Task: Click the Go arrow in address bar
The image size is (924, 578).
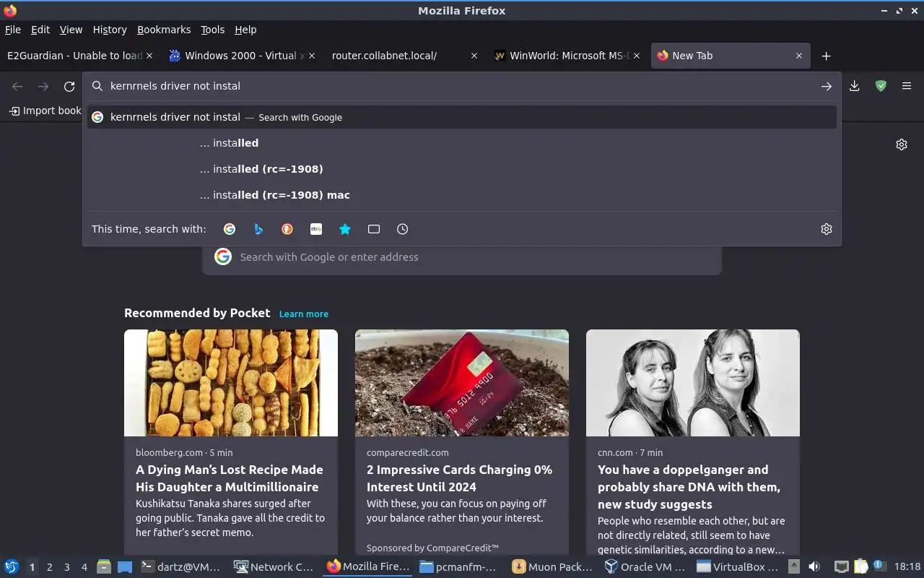Action: pos(826,86)
